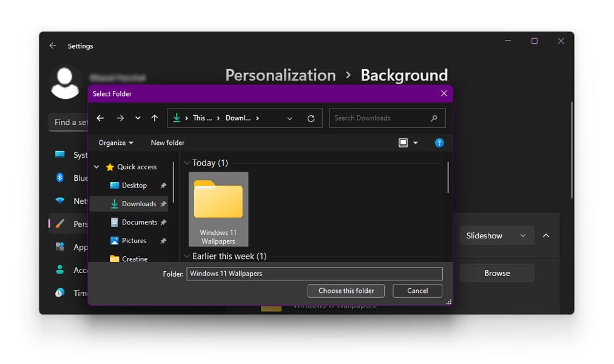This screenshot has height=364, width=614.
Task: Open help with the blue question mark icon
Action: click(x=439, y=143)
